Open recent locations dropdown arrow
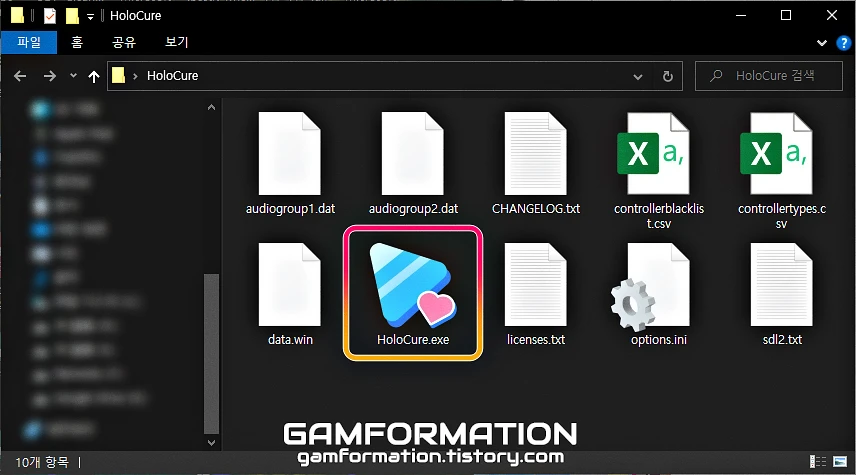Image resolution: width=856 pixels, height=475 pixels. tap(73, 76)
